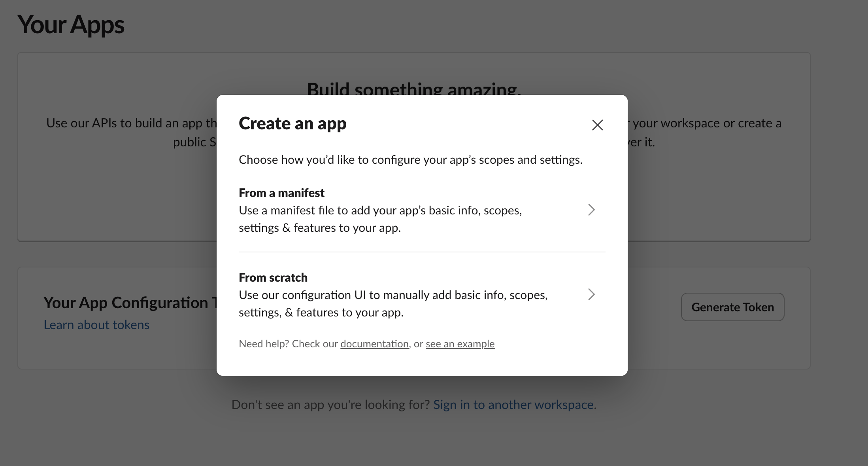Image resolution: width=868 pixels, height=466 pixels.
Task: Click the Generate Token button
Action: pyautogui.click(x=732, y=307)
